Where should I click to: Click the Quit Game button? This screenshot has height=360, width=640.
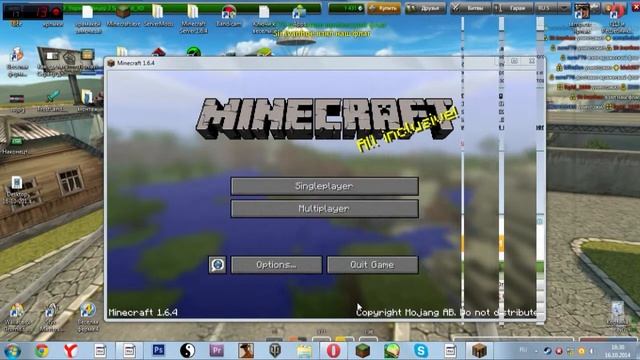373,265
